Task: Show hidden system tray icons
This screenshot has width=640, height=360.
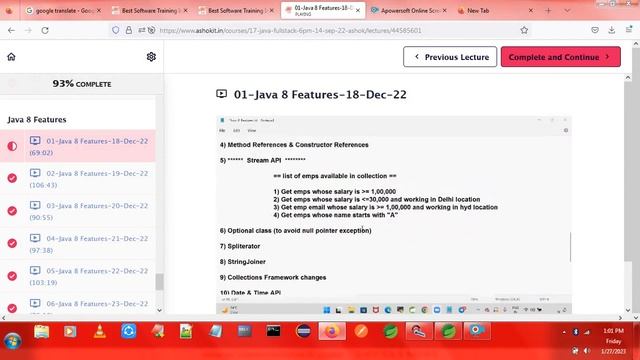Action: [x=564, y=333]
